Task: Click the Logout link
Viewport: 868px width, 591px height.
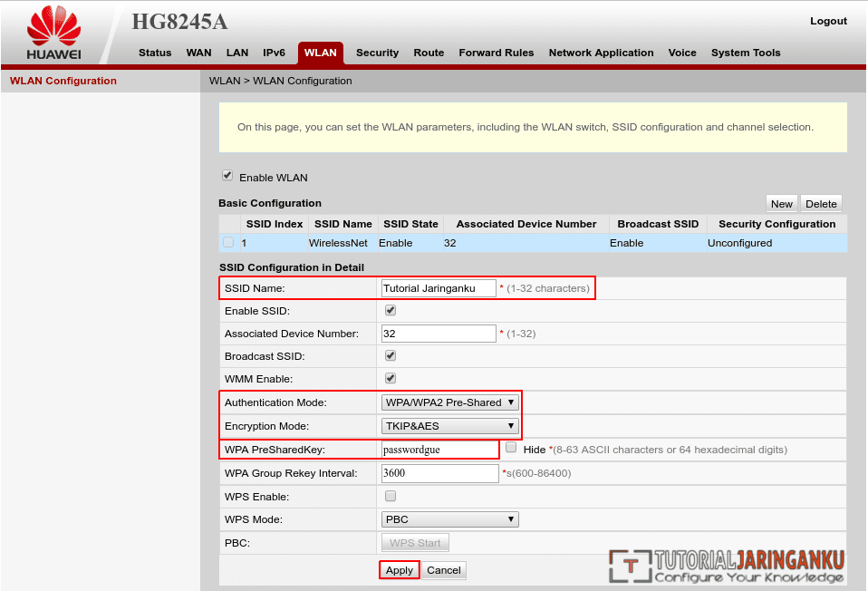Action: click(x=828, y=21)
